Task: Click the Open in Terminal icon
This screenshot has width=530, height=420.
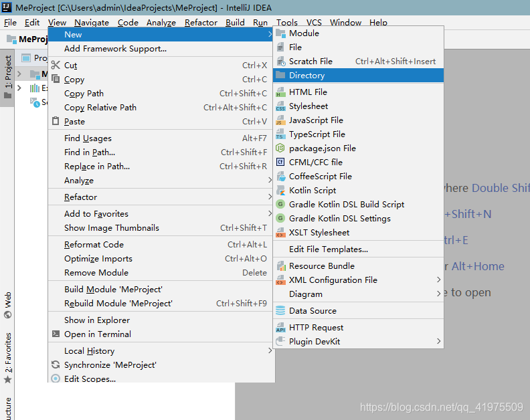Action: click(x=56, y=334)
